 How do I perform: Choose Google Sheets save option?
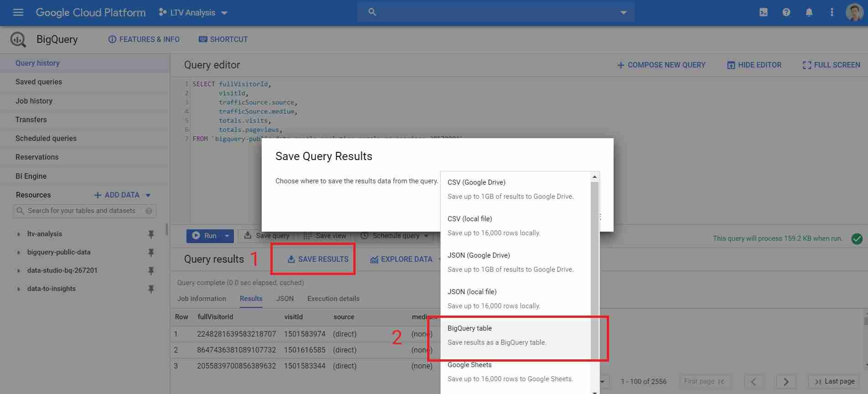pyautogui.click(x=516, y=372)
